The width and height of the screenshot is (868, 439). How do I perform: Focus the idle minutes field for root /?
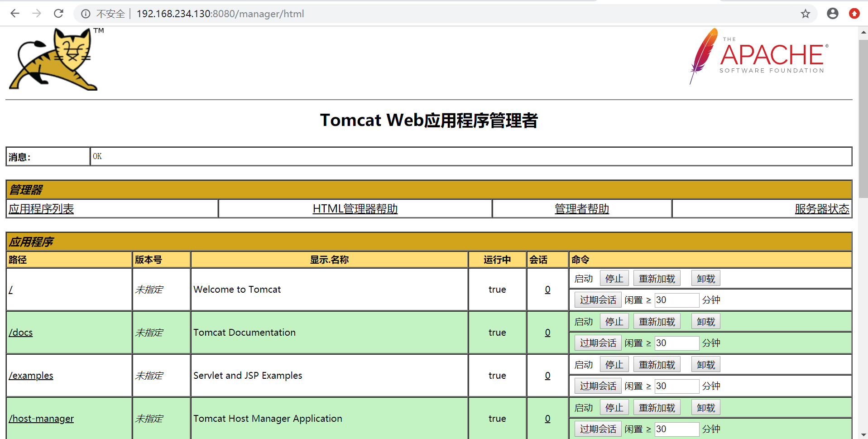click(677, 300)
